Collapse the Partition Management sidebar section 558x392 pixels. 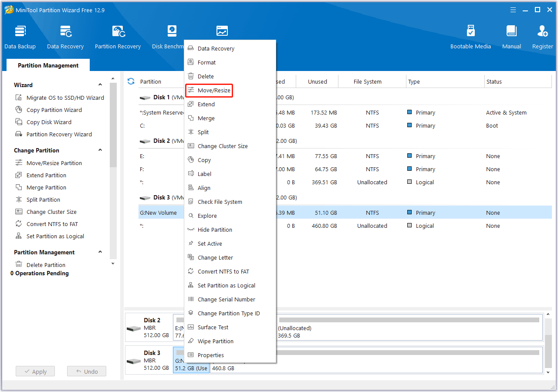(x=100, y=252)
